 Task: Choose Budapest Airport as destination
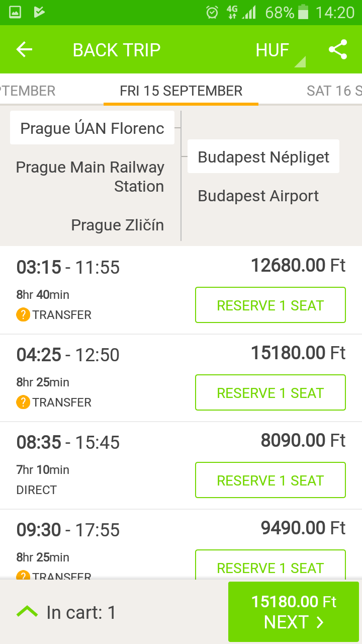click(258, 196)
